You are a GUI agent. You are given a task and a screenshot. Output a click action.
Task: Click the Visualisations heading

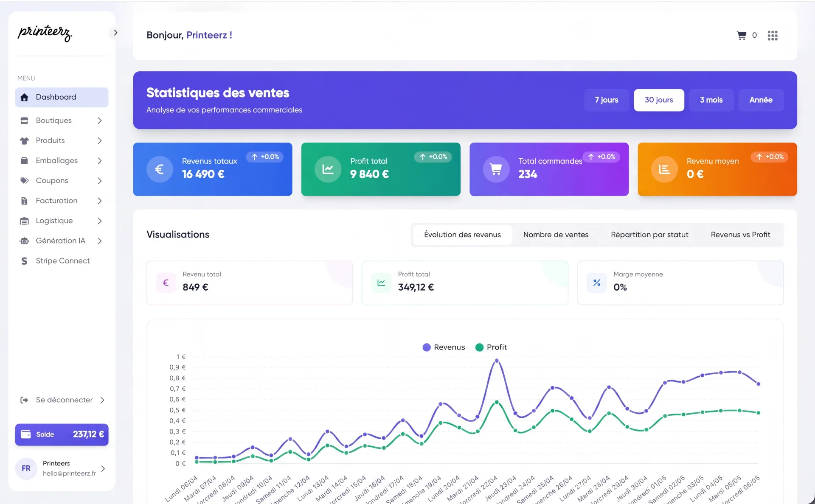178,235
